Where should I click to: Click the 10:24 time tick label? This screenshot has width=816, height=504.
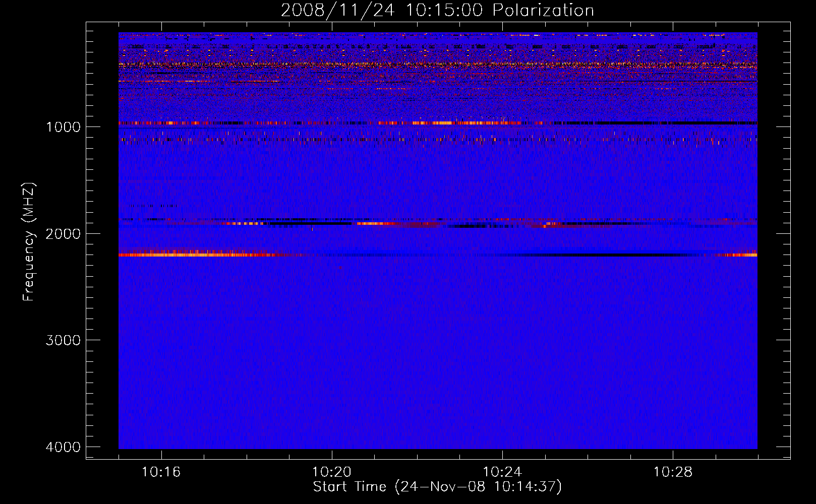502,472
